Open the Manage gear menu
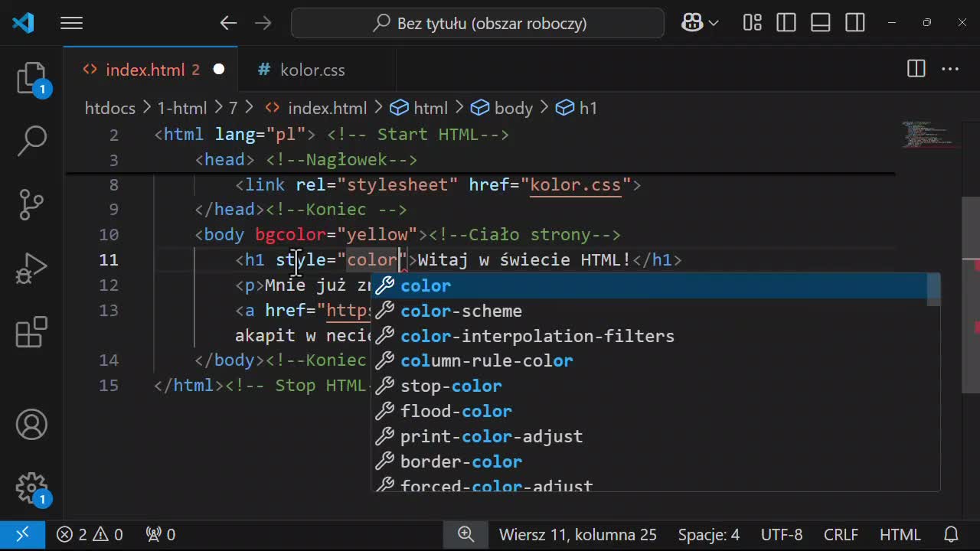Screen dimensions: 980x551 point(32,488)
